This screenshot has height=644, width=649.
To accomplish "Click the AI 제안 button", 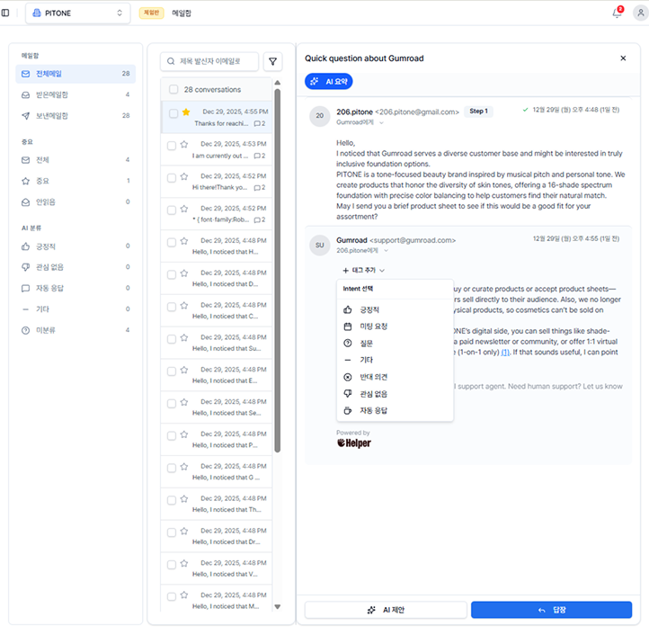I will 386,610.
